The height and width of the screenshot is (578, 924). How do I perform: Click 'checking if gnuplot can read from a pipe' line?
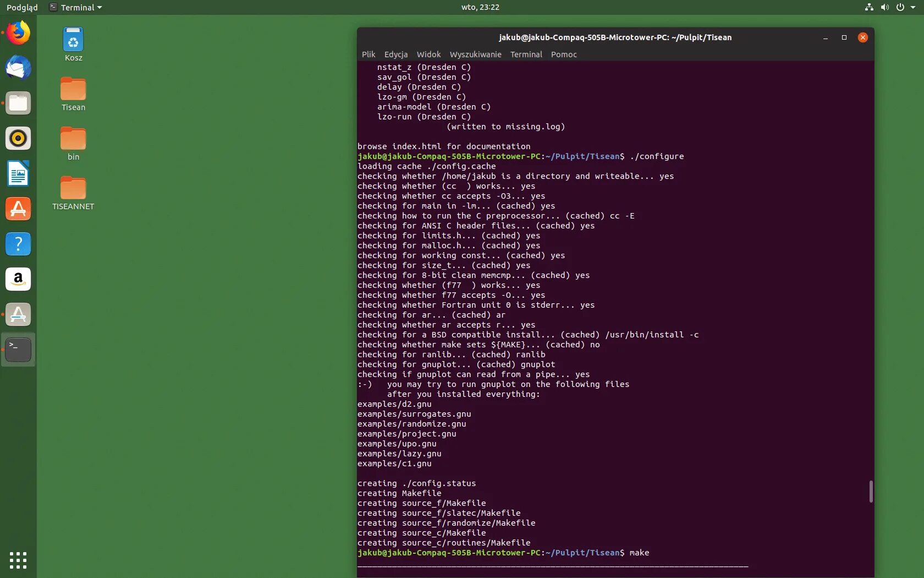click(474, 374)
